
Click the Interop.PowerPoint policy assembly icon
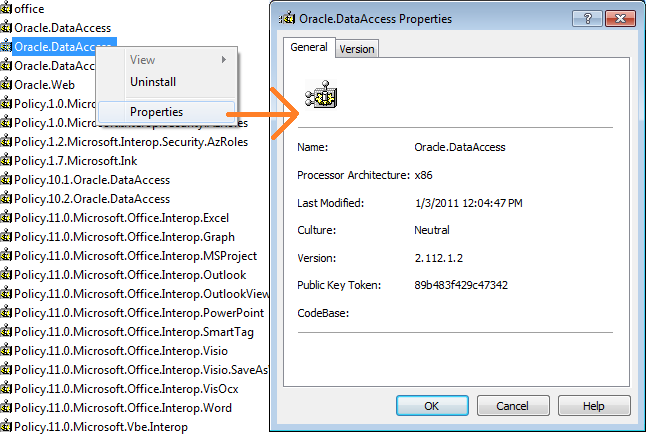pos(6,313)
